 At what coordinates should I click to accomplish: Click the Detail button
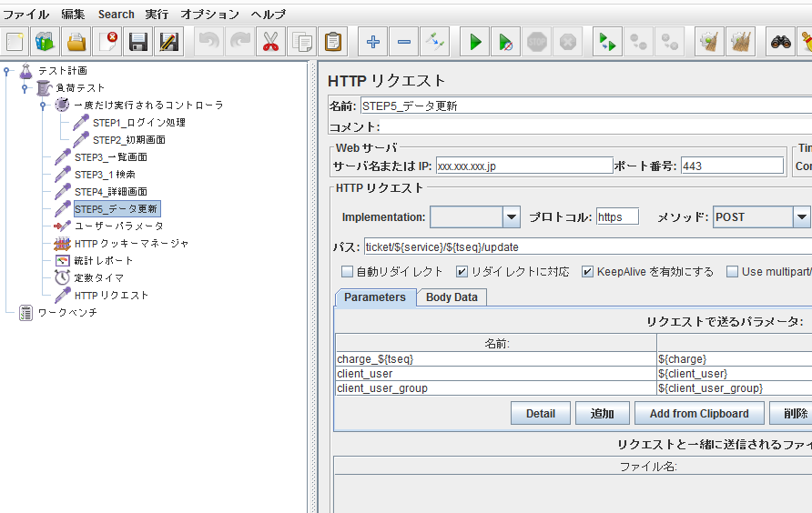[x=541, y=414]
